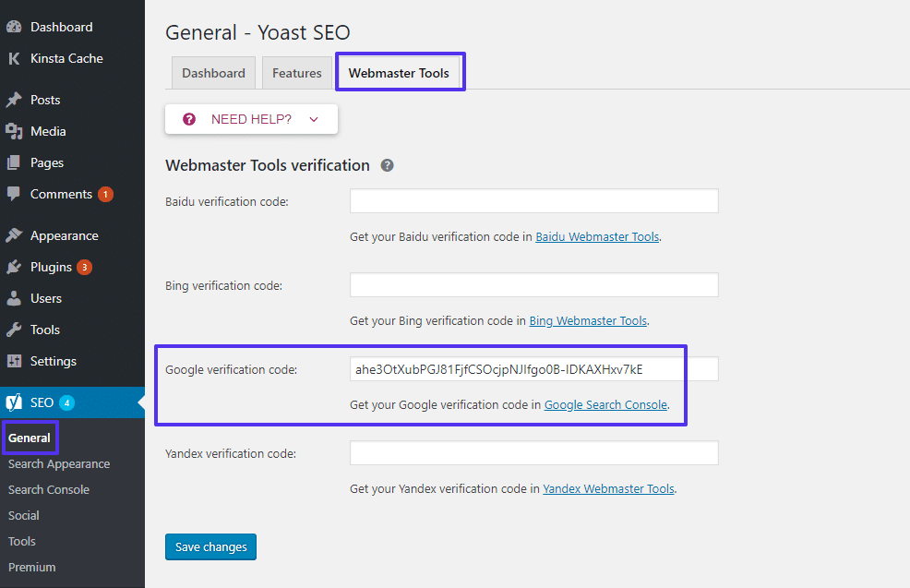Click the Dashboard gauge icon in sidebar
This screenshot has width=910, height=588.
(x=14, y=27)
